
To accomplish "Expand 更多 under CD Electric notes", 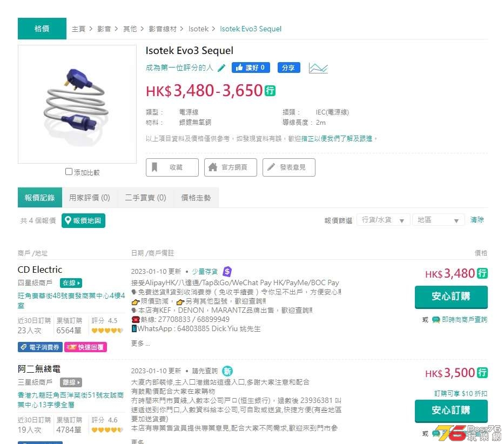I will coord(140,344).
